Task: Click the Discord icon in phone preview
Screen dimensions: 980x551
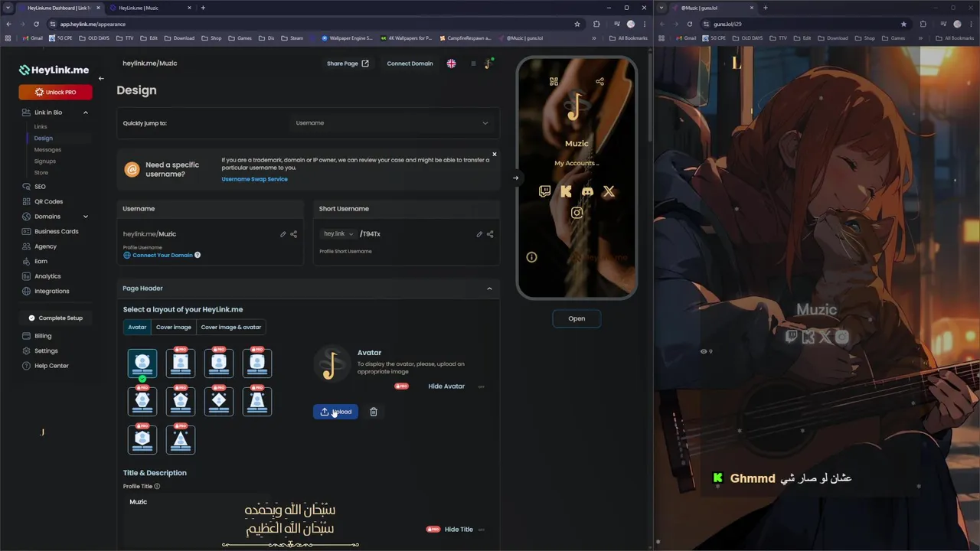Action: pyautogui.click(x=587, y=191)
